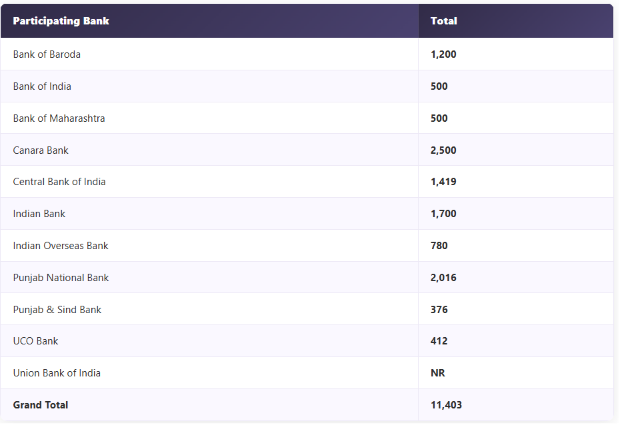Viewport: 619px width, 424px height.
Task: Select the 412 total value
Action: [x=439, y=341]
